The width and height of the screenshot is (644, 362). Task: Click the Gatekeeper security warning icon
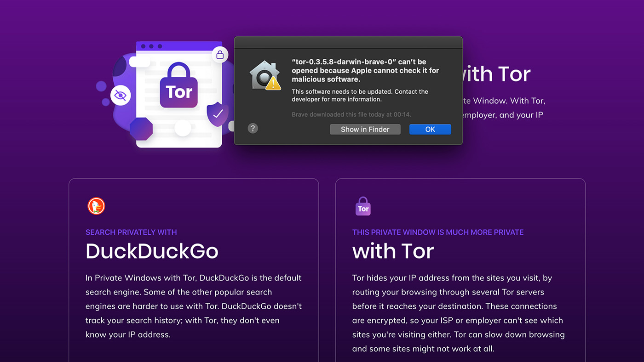click(265, 76)
